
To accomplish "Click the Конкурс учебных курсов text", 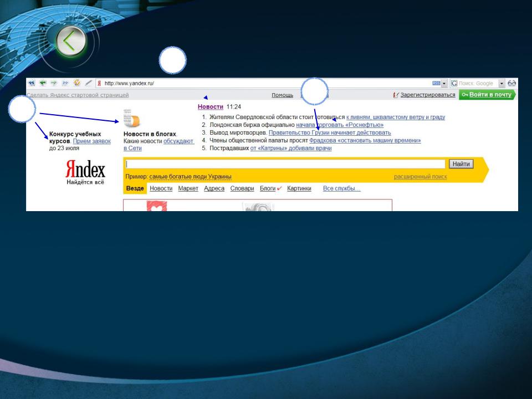I will click(75, 137).
